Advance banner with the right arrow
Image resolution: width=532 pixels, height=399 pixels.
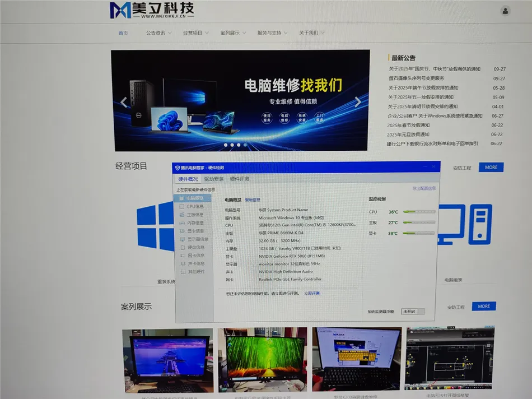click(358, 102)
